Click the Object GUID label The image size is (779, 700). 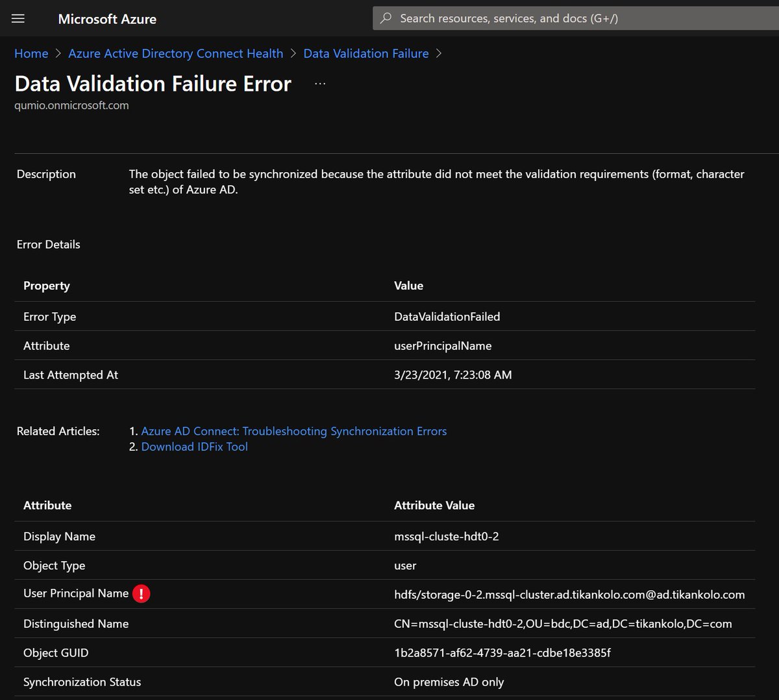[x=56, y=653]
